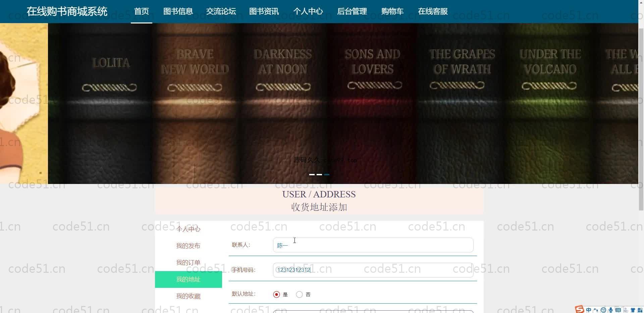Open 购物车 navigation item
644x313 pixels.
click(392, 11)
